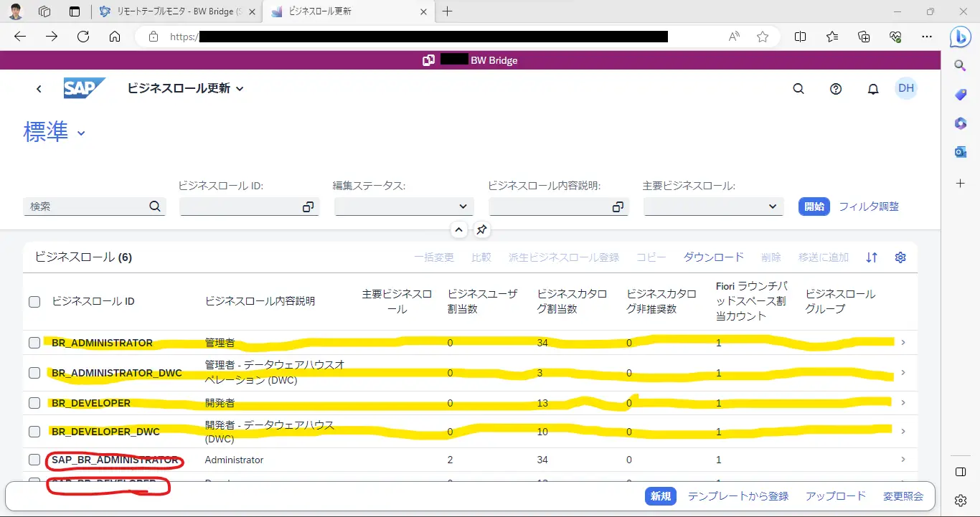Click the ビジネスロール内容説明 column header
The image size is (980, 517).
point(260,301)
